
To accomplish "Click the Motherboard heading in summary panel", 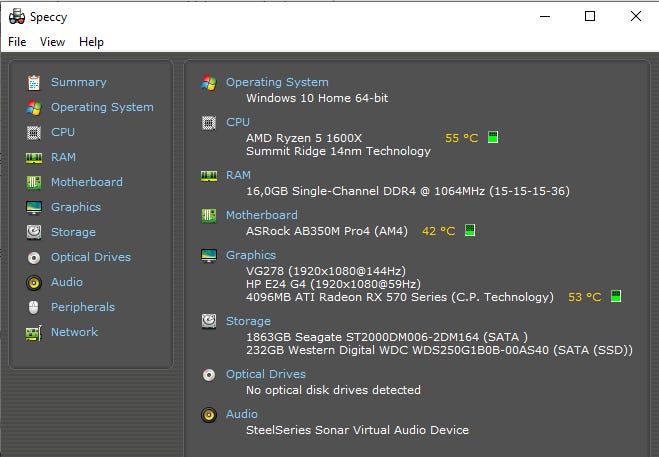I will (261, 215).
